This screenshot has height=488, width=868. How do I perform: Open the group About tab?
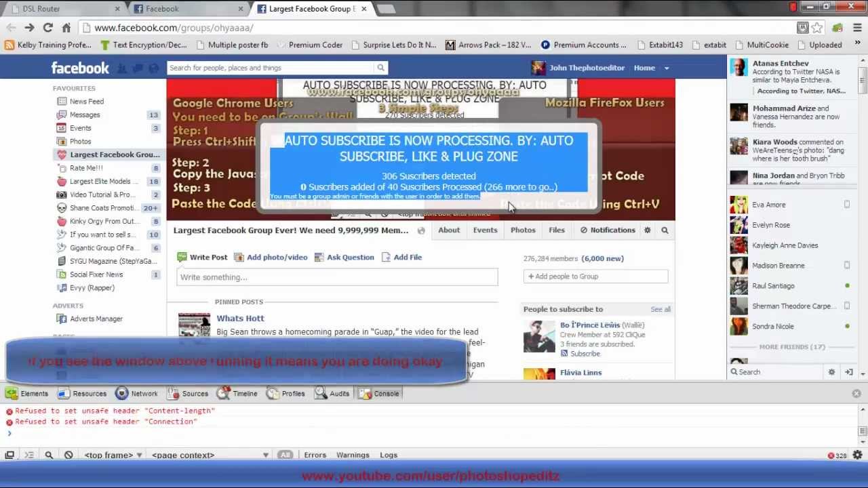coord(449,230)
